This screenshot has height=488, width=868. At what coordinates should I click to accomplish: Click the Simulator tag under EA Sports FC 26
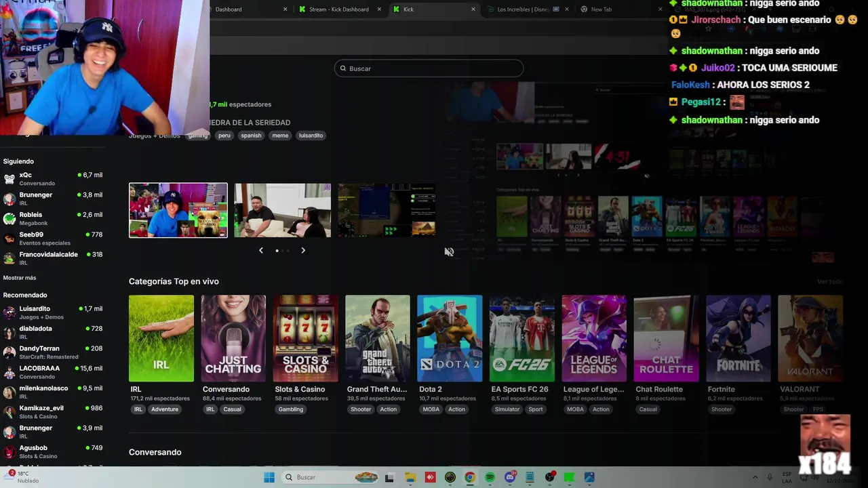coord(507,409)
